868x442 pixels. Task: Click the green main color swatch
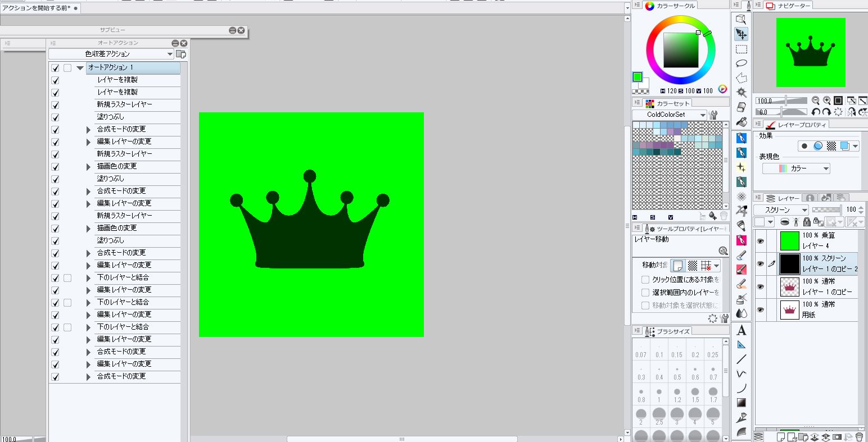tap(638, 77)
